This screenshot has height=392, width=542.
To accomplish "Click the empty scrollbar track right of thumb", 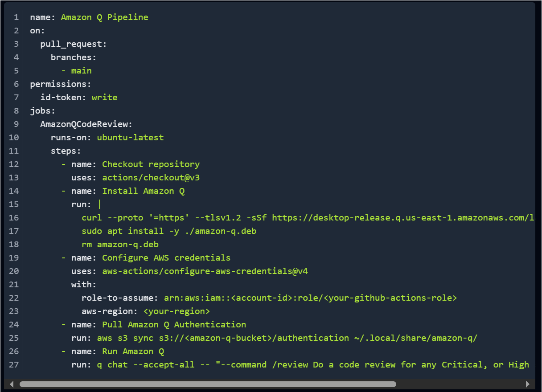I will point(459,384).
